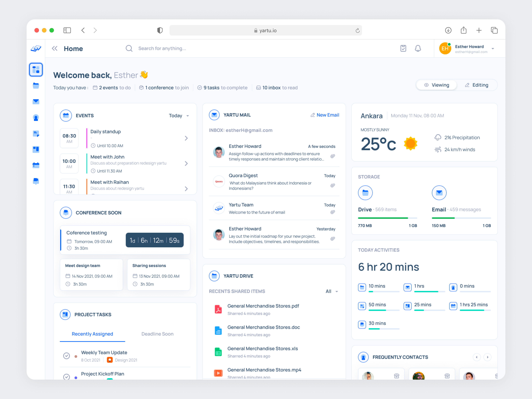Open the task checklist icon in header
The image size is (532, 399).
coord(403,48)
